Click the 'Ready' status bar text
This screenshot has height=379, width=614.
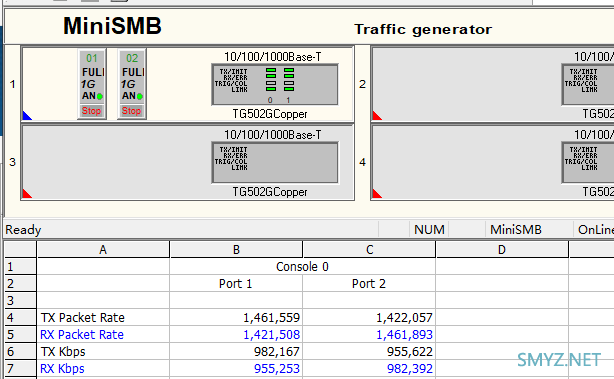(23, 229)
